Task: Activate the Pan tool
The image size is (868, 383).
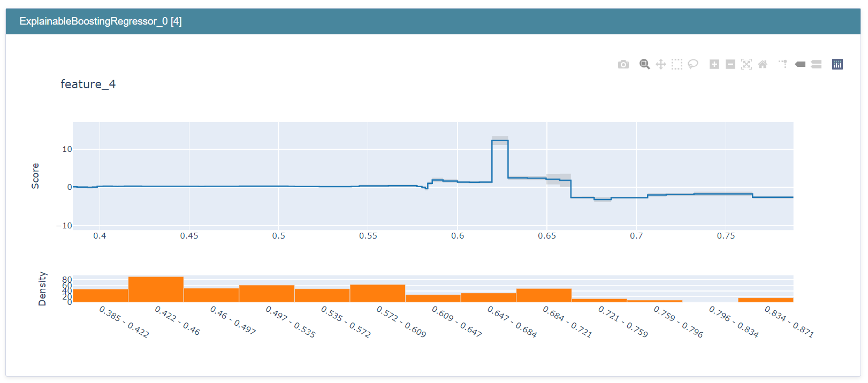Action: tap(661, 65)
